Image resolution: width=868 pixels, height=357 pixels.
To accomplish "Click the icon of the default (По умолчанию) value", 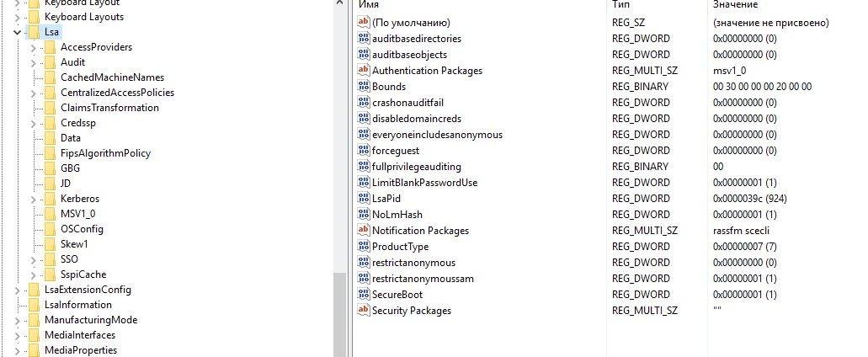I will 364,23.
